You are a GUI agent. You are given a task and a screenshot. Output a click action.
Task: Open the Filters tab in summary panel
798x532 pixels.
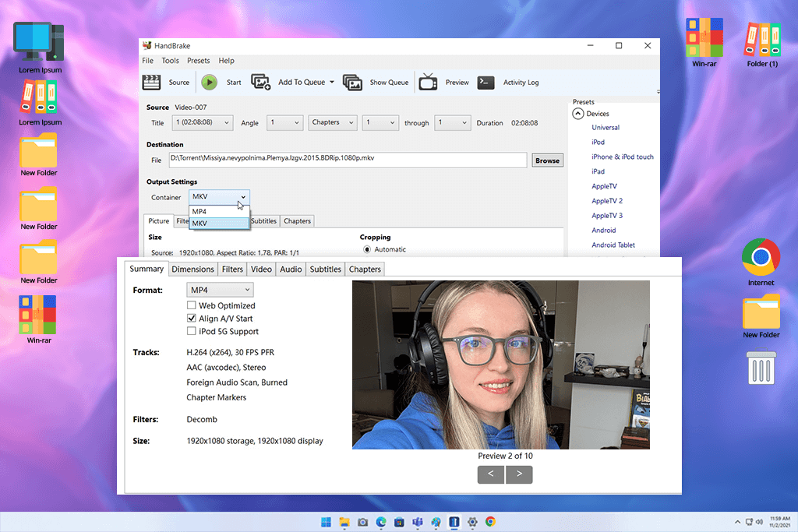(x=232, y=269)
